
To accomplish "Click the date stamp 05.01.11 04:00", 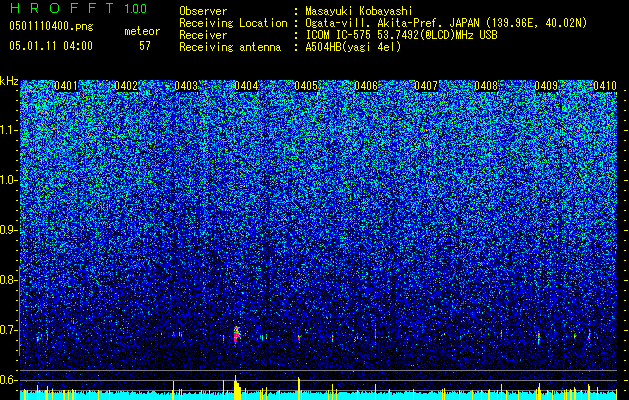I will [x=51, y=46].
